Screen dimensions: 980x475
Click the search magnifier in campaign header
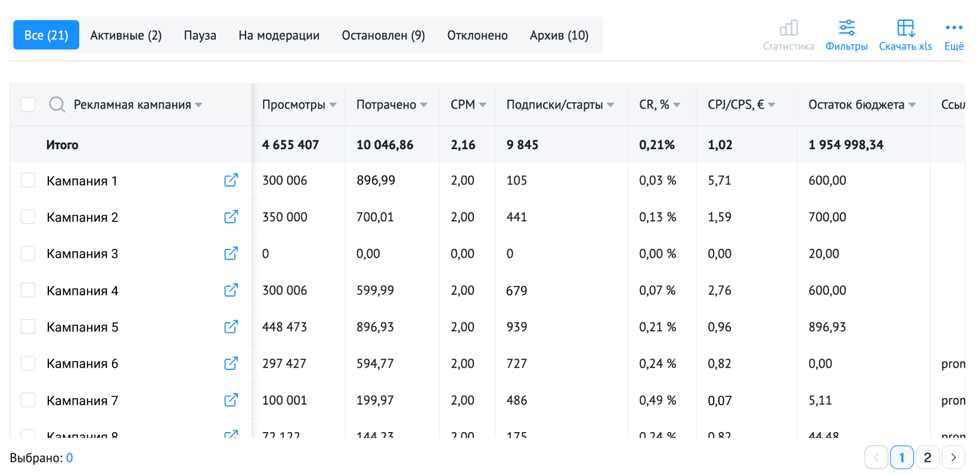[57, 105]
